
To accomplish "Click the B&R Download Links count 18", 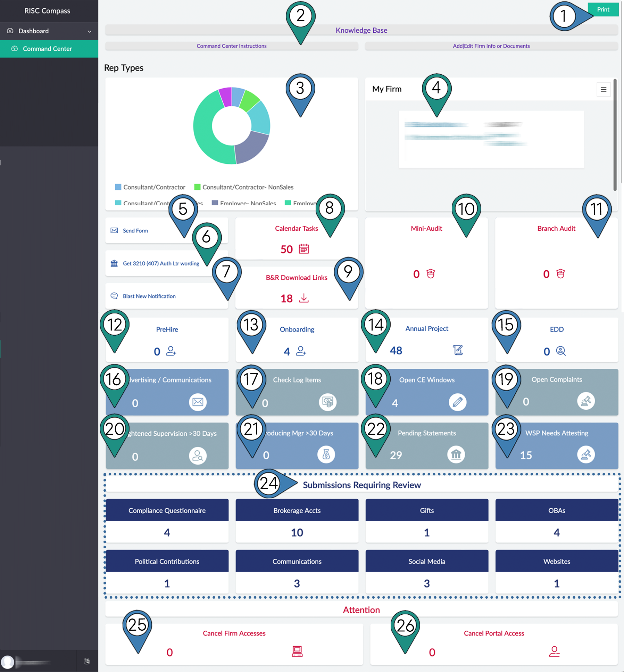I will (286, 298).
